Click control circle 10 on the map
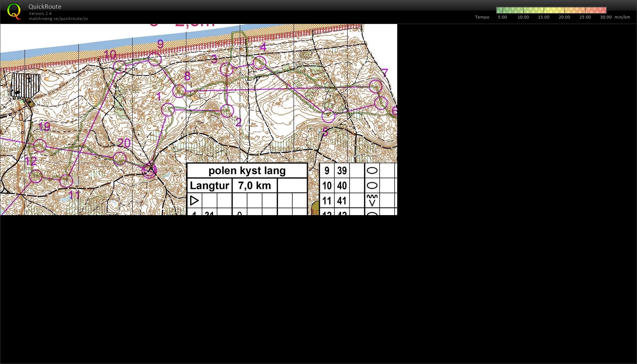Viewport: 637px width, 364px height. point(120,67)
